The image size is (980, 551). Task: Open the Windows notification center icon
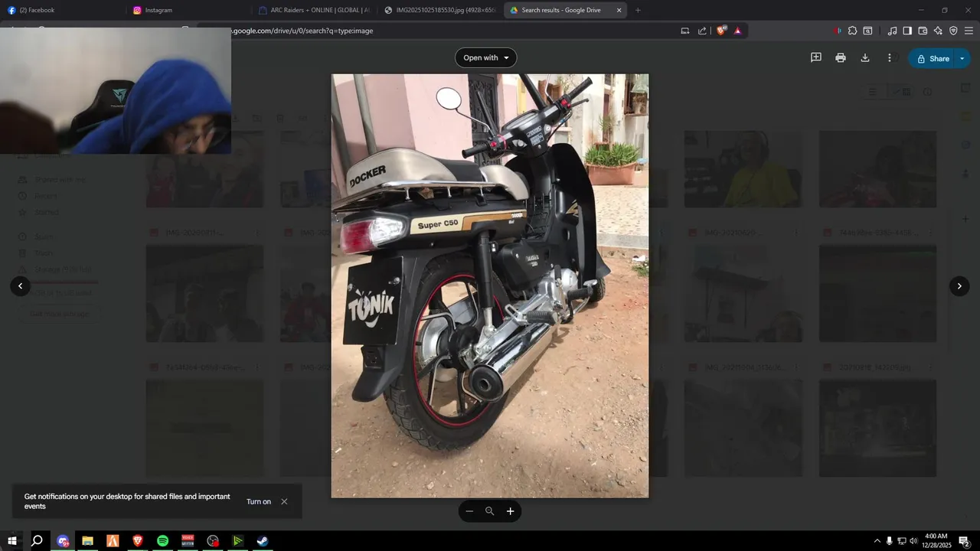[965, 541]
